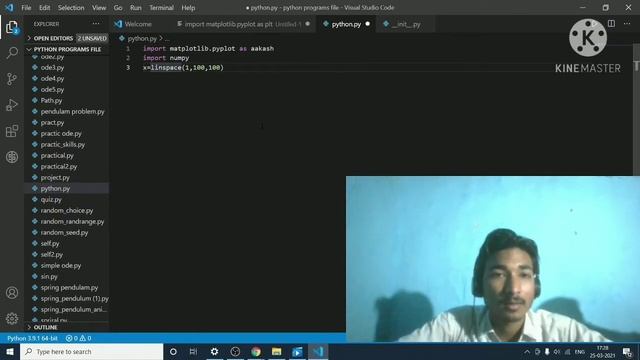Click python.py in the breadcrumb
Viewport: 640px width, 360px height.
click(142, 38)
